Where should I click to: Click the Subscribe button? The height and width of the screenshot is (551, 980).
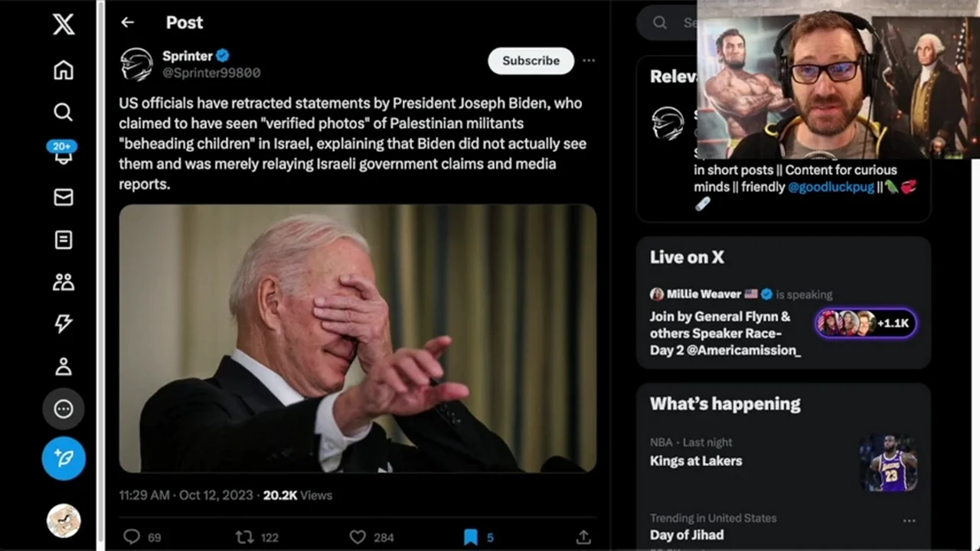click(531, 60)
